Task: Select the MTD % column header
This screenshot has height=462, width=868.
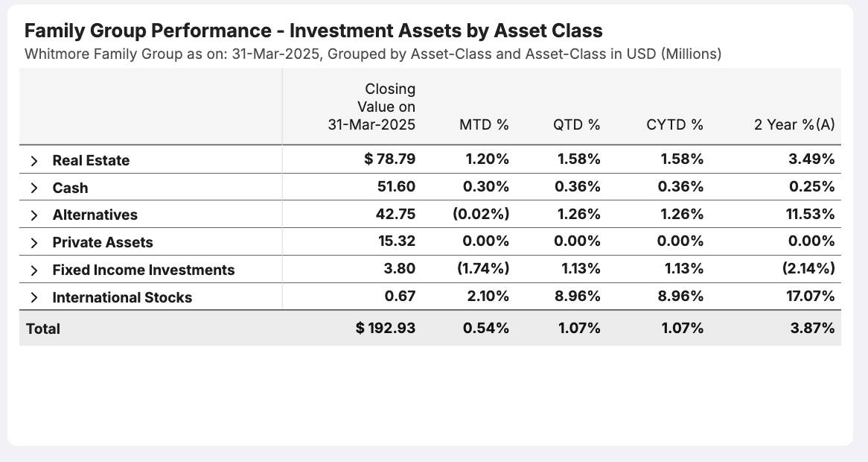Action: [x=483, y=125]
